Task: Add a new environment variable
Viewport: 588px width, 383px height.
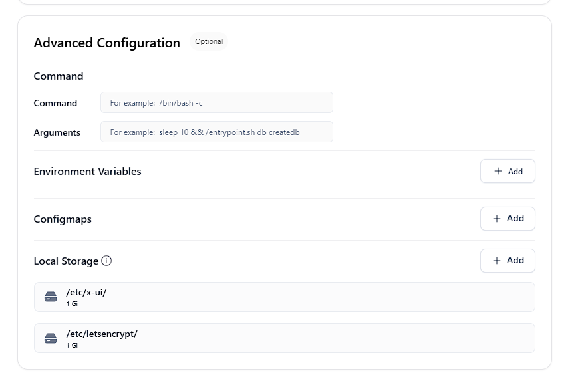Action: (x=508, y=171)
